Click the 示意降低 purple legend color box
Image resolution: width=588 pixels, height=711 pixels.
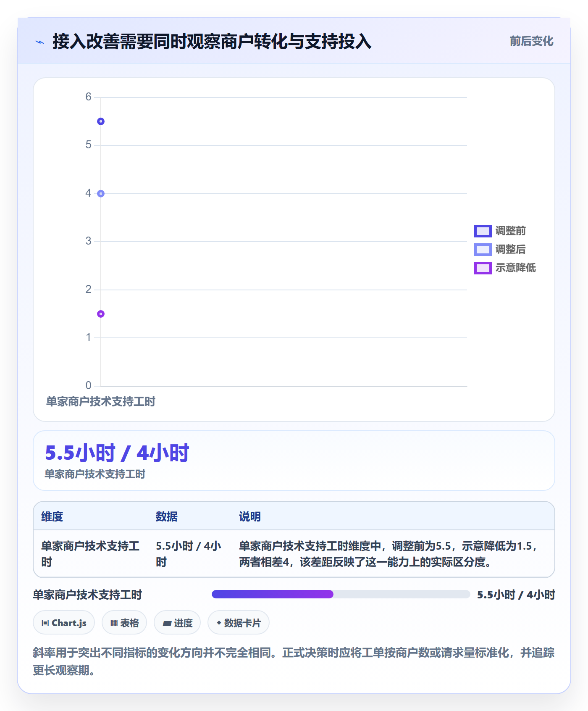(483, 268)
